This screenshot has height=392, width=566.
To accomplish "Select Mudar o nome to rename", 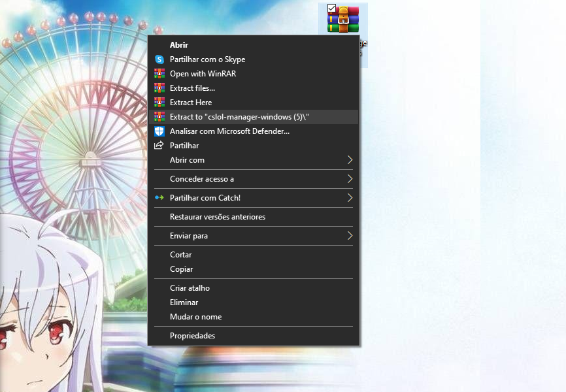I will point(254,317).
